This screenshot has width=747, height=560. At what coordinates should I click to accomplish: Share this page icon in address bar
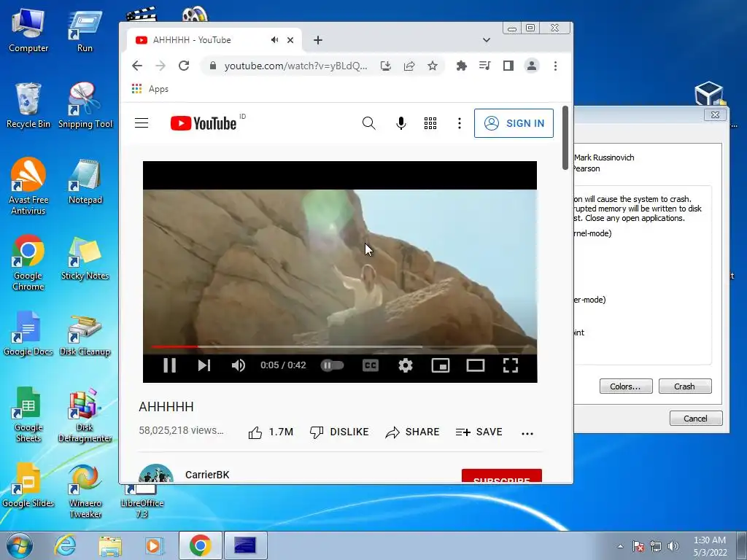pyautogui.click(x=409, y=66)
